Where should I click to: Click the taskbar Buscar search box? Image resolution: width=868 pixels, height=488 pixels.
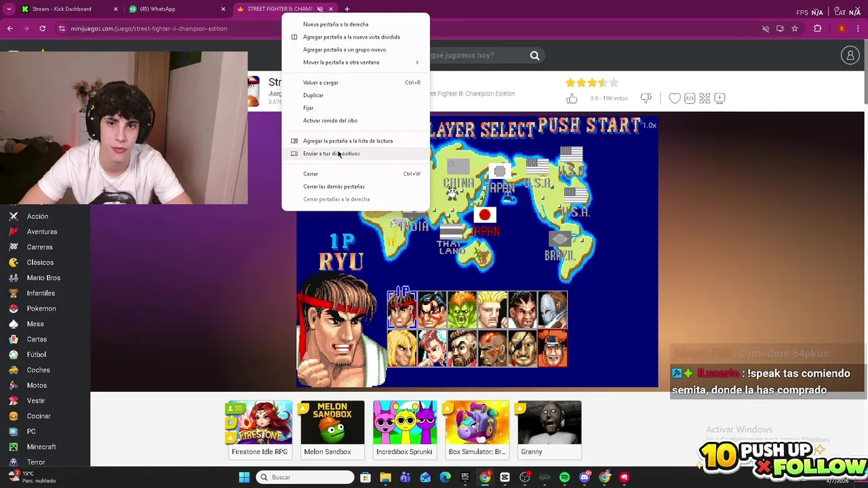[306, 477]
